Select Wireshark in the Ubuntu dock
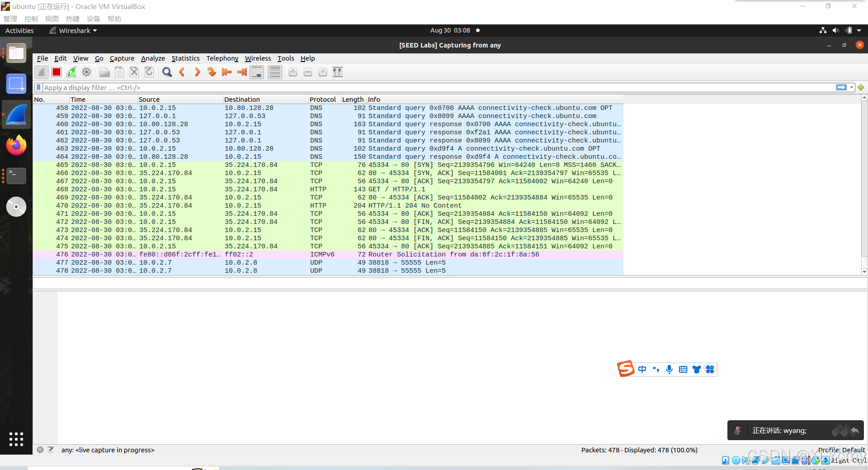The height and width of the screenshot is (470, 868). (16, 114)
